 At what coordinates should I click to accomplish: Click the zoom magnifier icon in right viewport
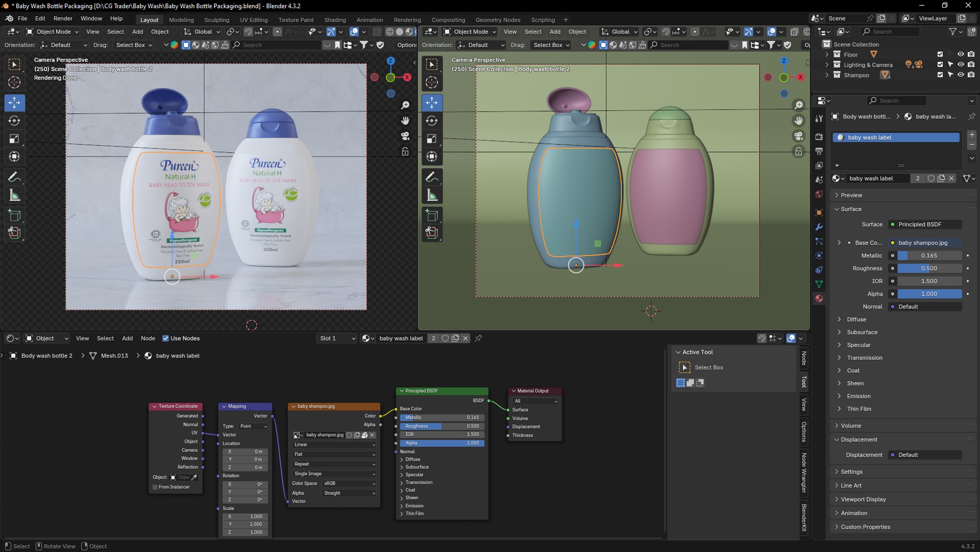point(799,105)
